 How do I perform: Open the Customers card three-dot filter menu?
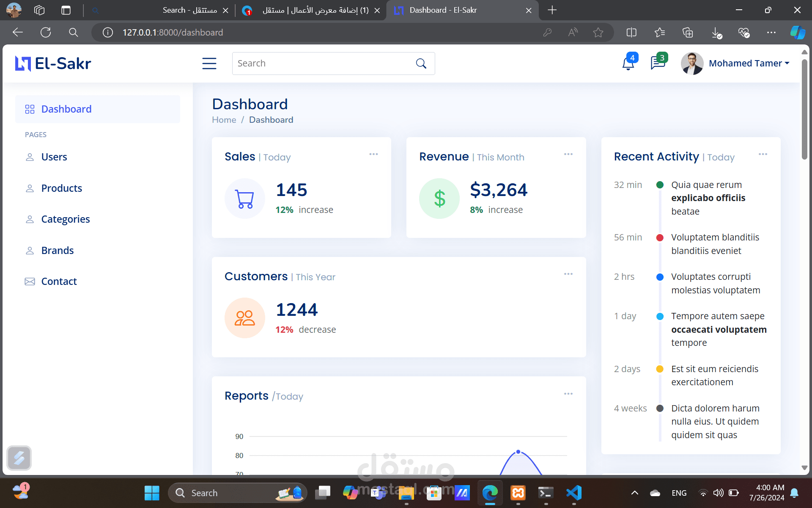click(x=568, y=274)
